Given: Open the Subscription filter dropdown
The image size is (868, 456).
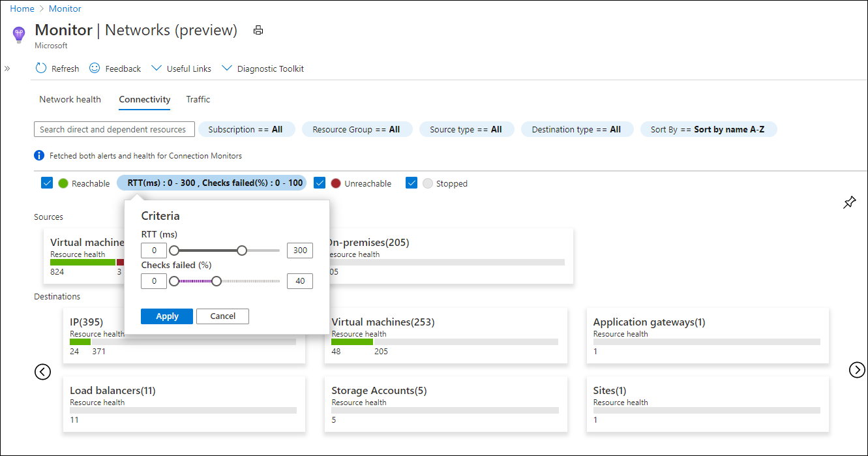Looking at the screenshot, I should [246, 129].
